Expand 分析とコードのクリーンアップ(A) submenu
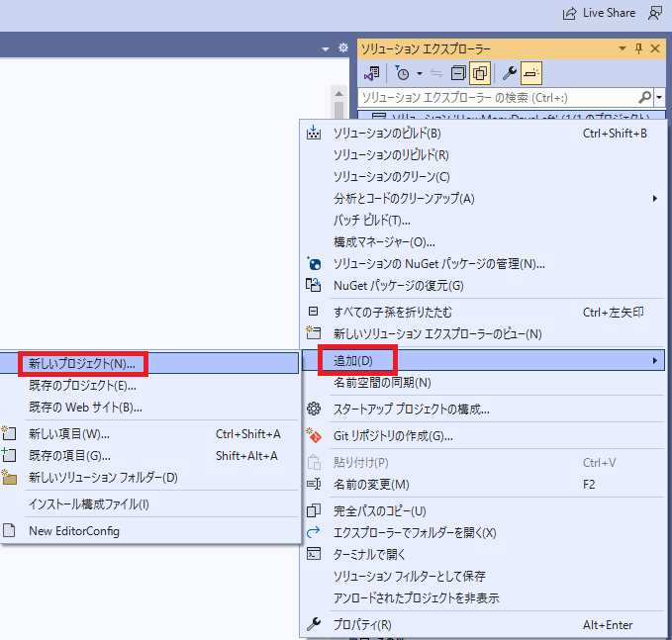The height and width of the screenshot is (640, 672). click(x=484, y=199)
